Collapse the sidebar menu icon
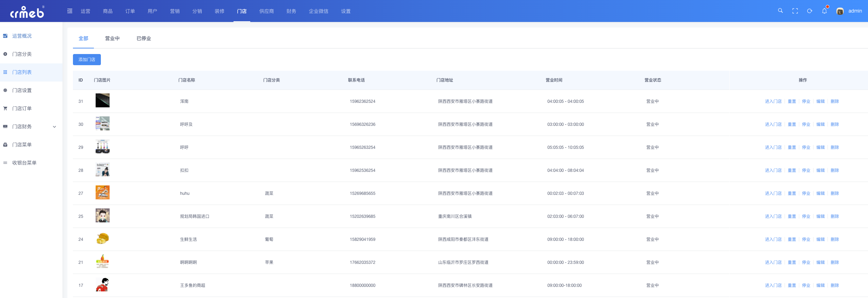Image resolution: width=868 pixels, height=298 pixels. click(70, 11)
